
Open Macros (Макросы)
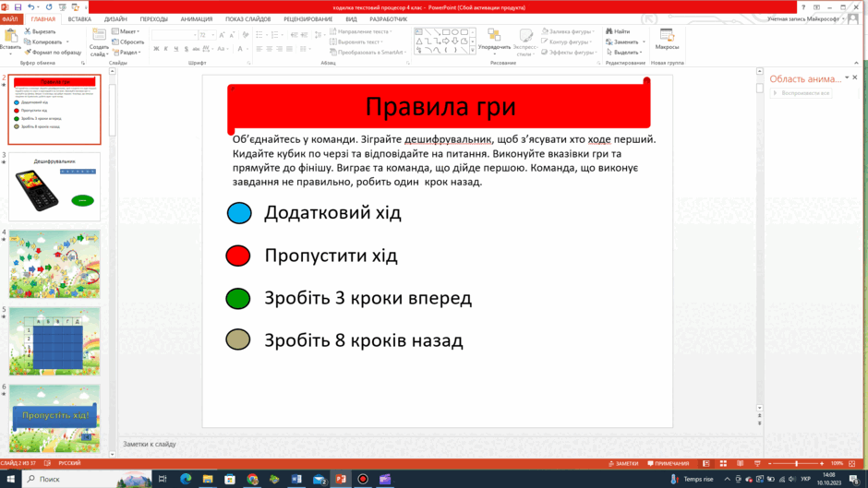click(667, 40)
